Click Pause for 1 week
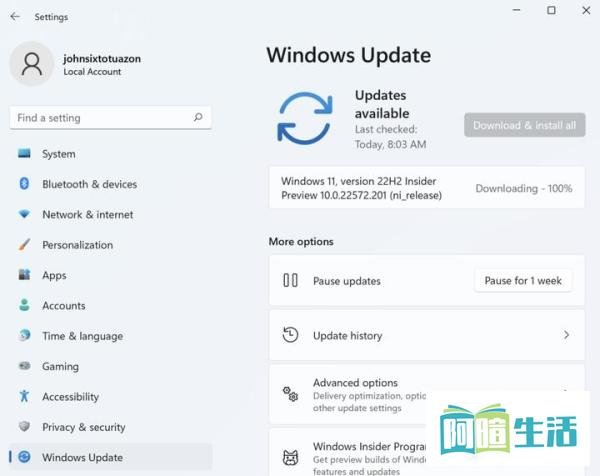Image resolution: width=600 pixels, height=476 pixels. pos(523,280)
